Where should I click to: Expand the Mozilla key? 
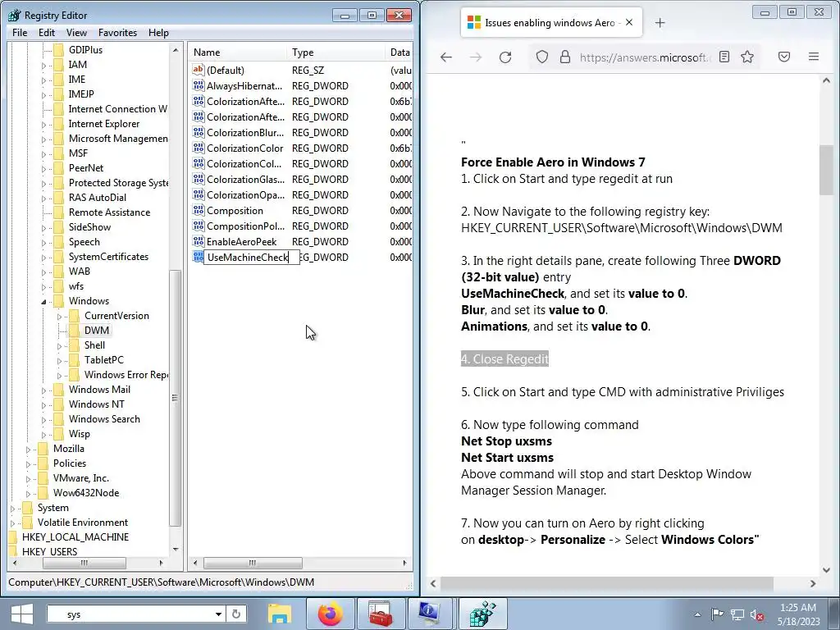pos(29,450)
